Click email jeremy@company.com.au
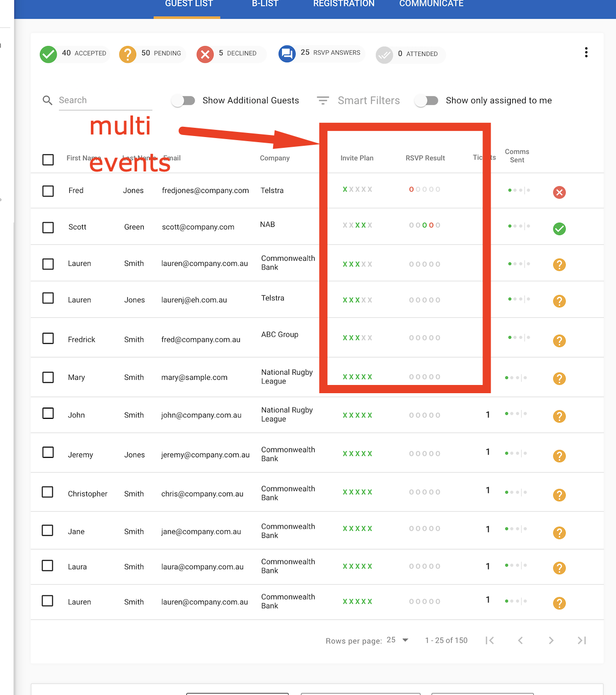The width and height of the screenshot is (616, 695). 205,455
